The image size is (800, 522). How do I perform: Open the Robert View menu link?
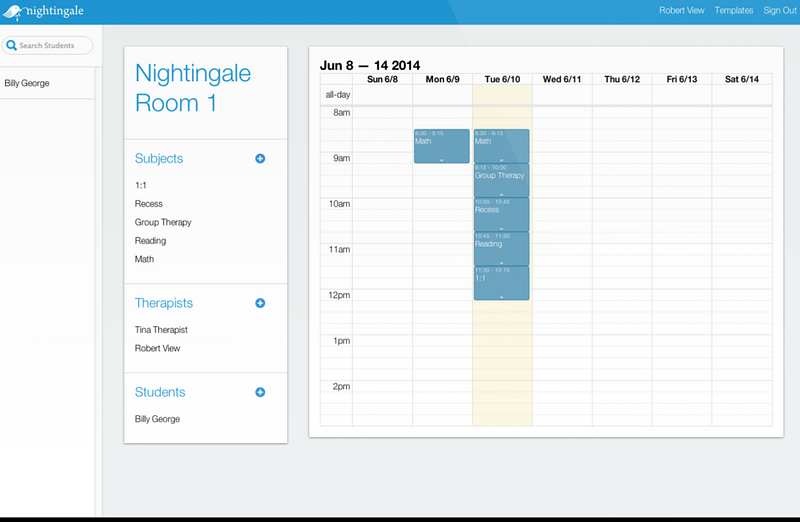click(x=681, y=10)
